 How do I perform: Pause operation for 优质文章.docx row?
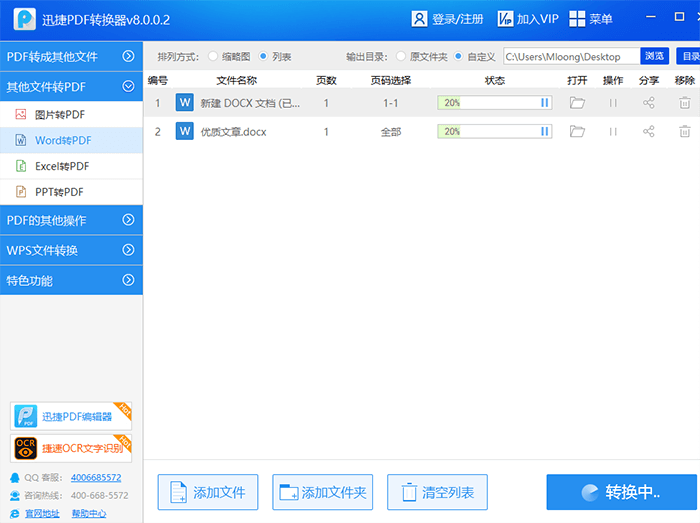pos(613,132)
